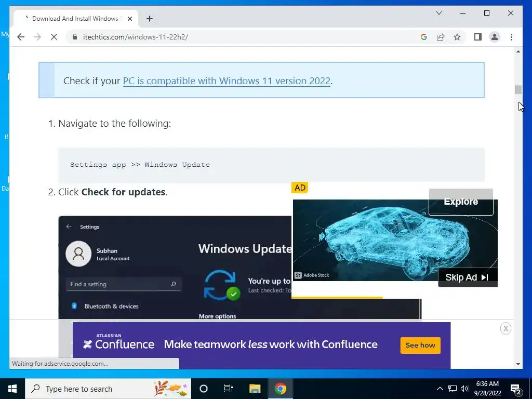Click the vertical scrollbar thumb
The image size is (532, 399).
[x=518, y=89]
